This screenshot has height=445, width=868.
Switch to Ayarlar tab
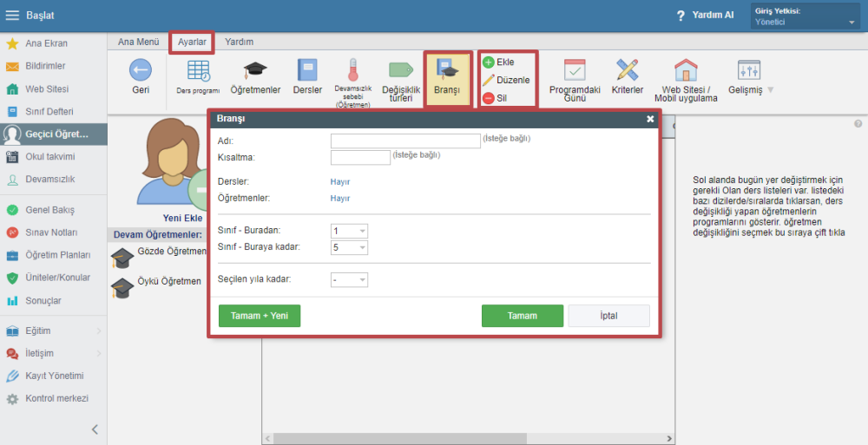click(192, 42)
